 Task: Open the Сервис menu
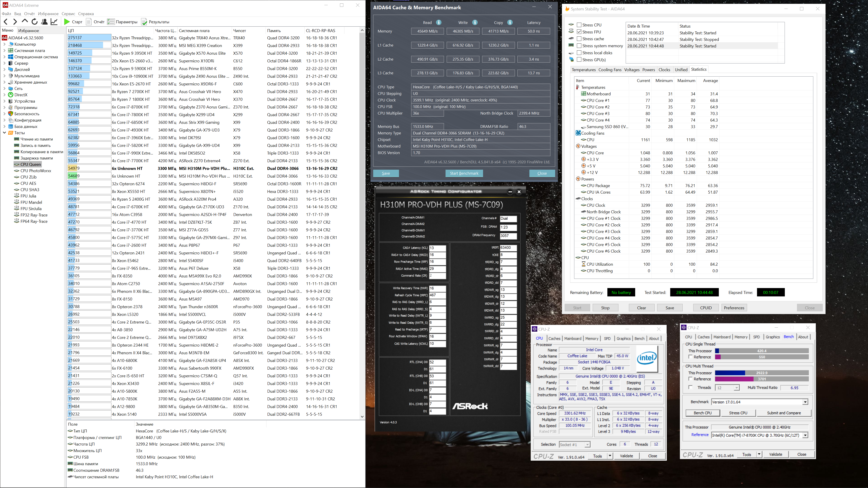click(x=68, y=14)
